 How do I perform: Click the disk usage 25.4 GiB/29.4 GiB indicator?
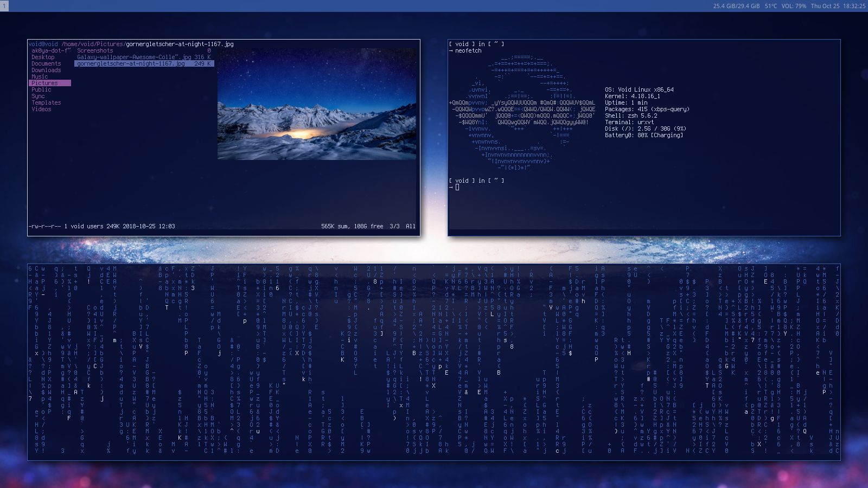pyautogui.click(x=736, y=6)
